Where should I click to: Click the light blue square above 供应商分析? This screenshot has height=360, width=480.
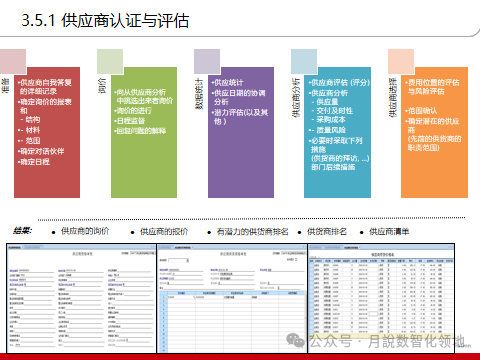pyautogui.click(x=304, y=62)
